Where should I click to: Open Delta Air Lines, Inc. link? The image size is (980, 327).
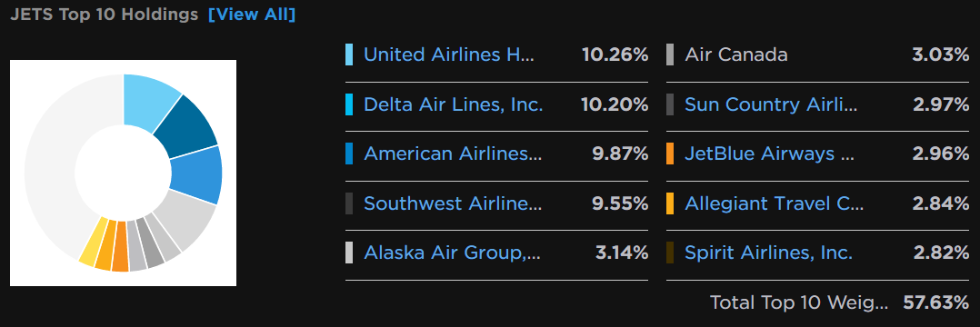453,104
